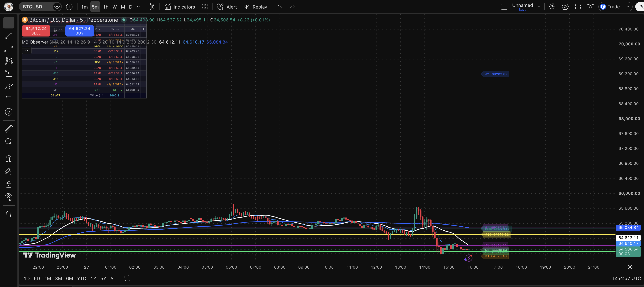Viewport: 644px width, 287px height.
Task: Set date range to All
Action: coord(113,278)
